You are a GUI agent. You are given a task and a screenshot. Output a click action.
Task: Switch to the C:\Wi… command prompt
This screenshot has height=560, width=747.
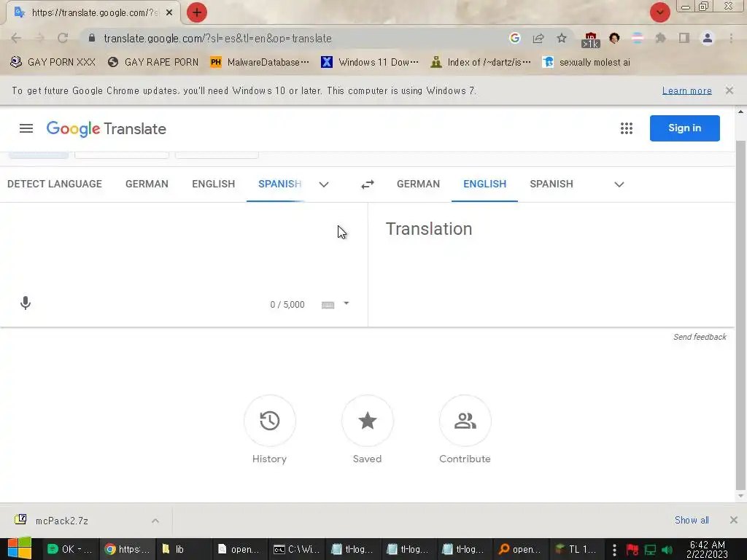pos(297,549)
